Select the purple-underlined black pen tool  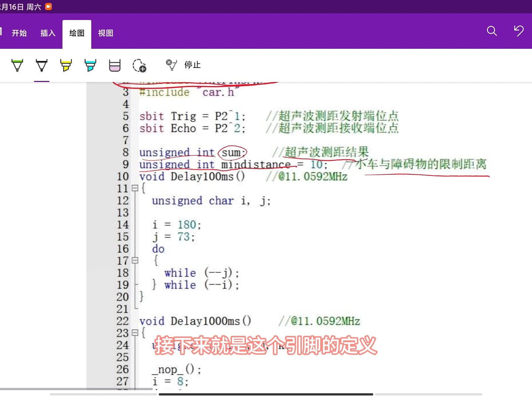[42, 65]
